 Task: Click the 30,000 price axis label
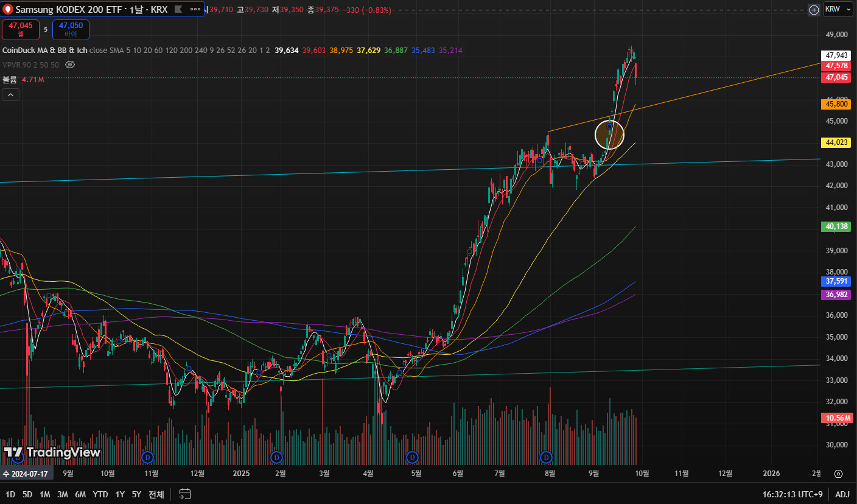click(x=837, y=444)
